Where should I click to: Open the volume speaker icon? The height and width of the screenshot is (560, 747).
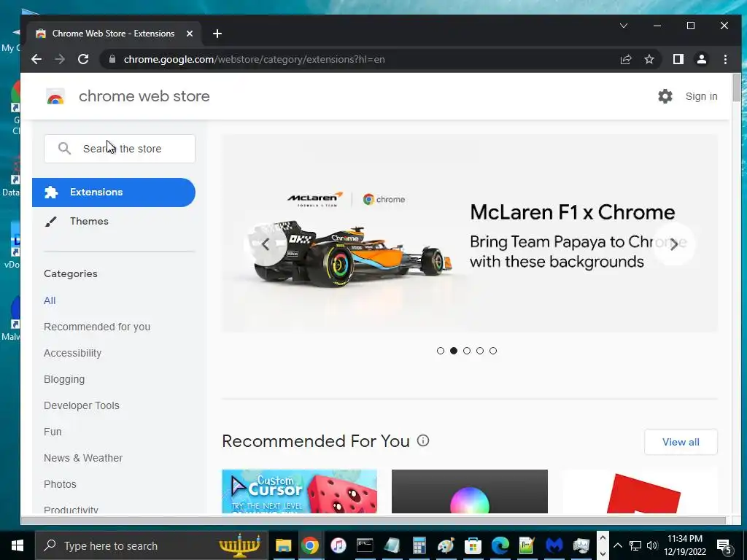click(x=652, y=545)
